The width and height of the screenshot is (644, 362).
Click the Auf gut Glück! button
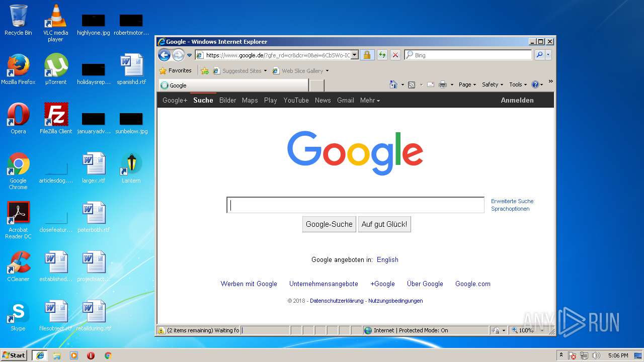click(384, 224)
